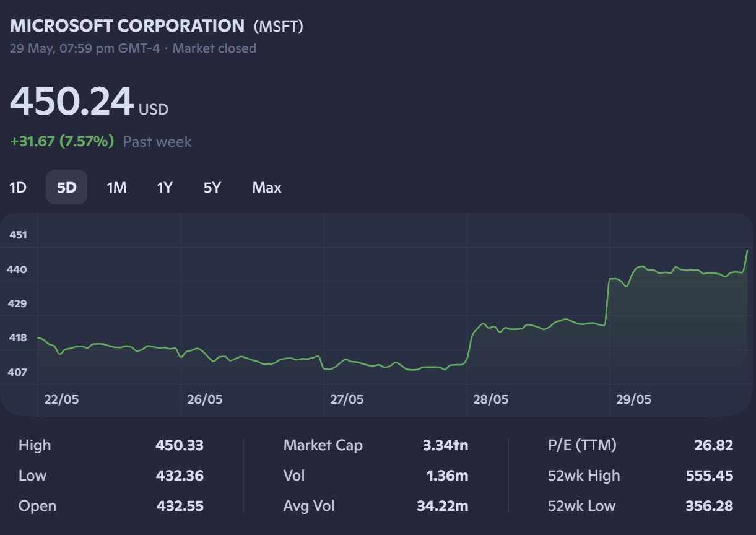
Task: Choose the 5Y chart range
Action: [x=212, y=187]
